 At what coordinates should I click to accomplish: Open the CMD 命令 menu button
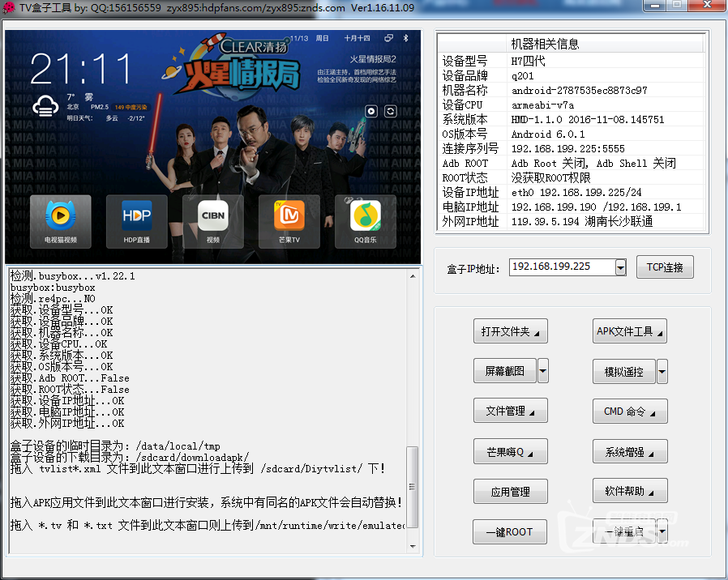pyautogui.click(x=630, y=412)
